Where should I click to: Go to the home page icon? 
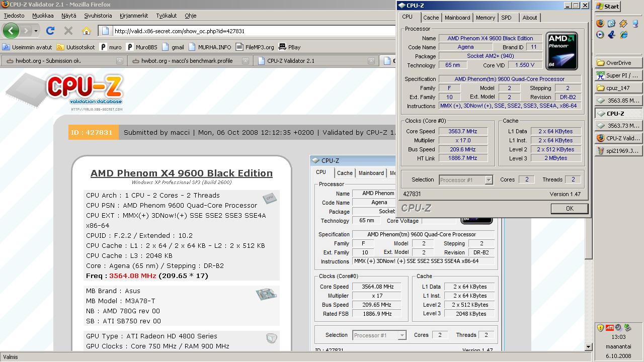[87, 31]
